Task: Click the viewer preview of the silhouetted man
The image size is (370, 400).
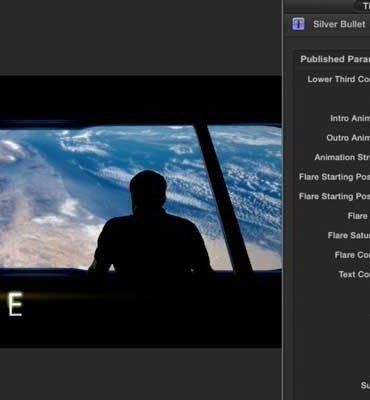Action: click(141, 212)
